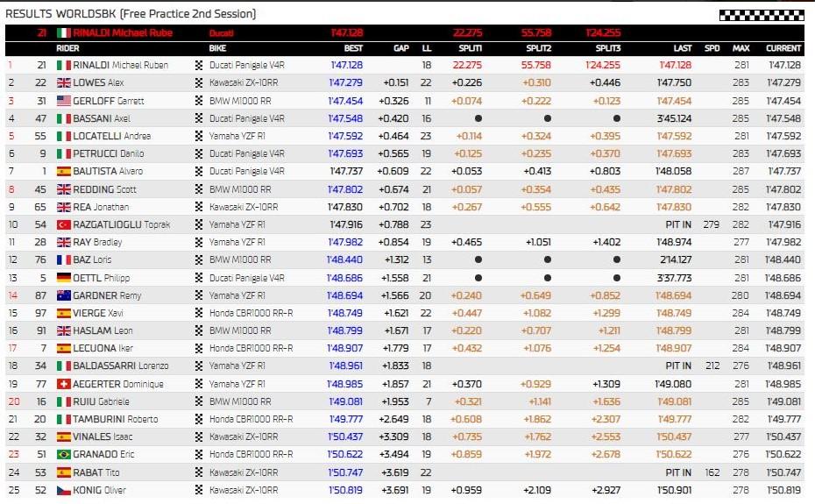Click the SPLIT2 column header
Viewport: 815px width, 504px height.
(x=538, y=48)
